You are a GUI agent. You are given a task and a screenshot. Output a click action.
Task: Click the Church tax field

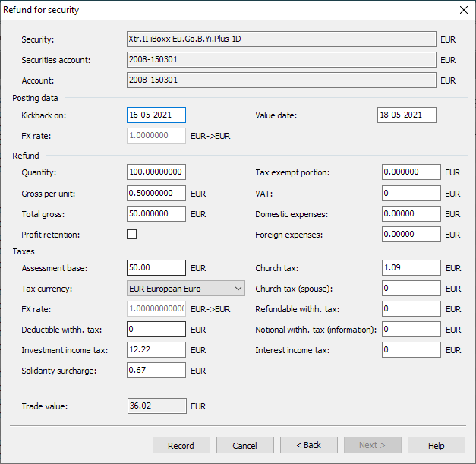[x=411, y=268]
